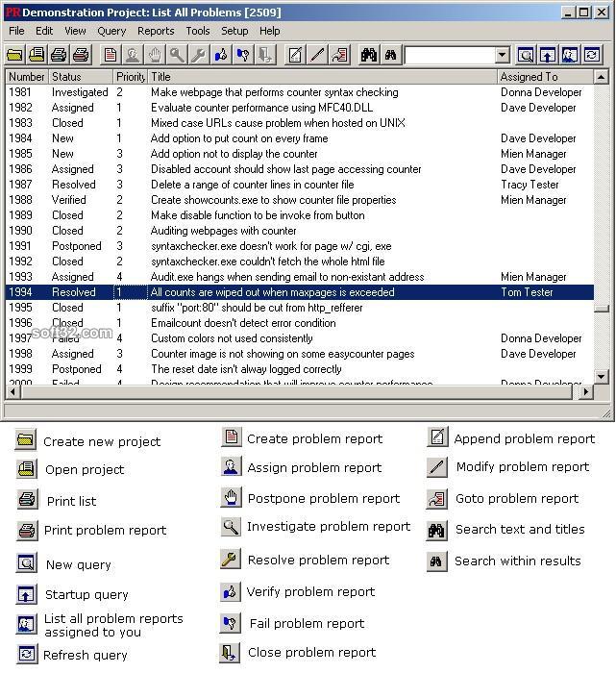
Task: Select row 1991 syntaxchecker.exe doesn't work for page
Action: [x=300, y=246]
